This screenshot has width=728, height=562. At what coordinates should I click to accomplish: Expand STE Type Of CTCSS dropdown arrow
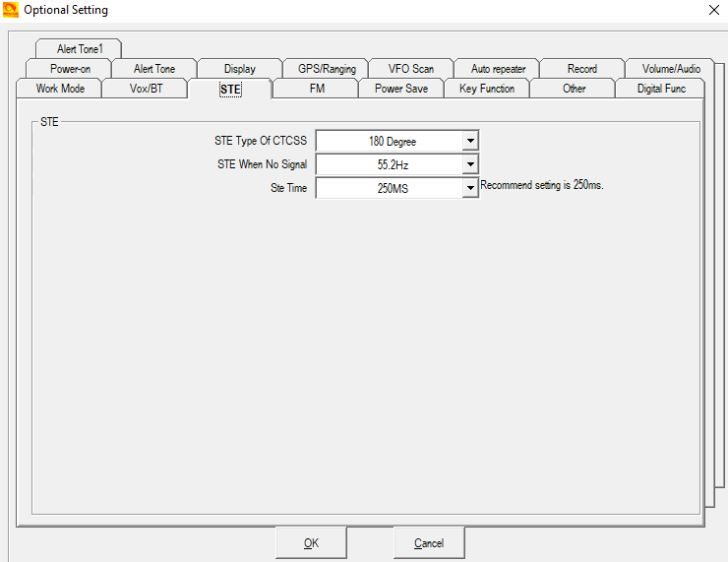470,141
